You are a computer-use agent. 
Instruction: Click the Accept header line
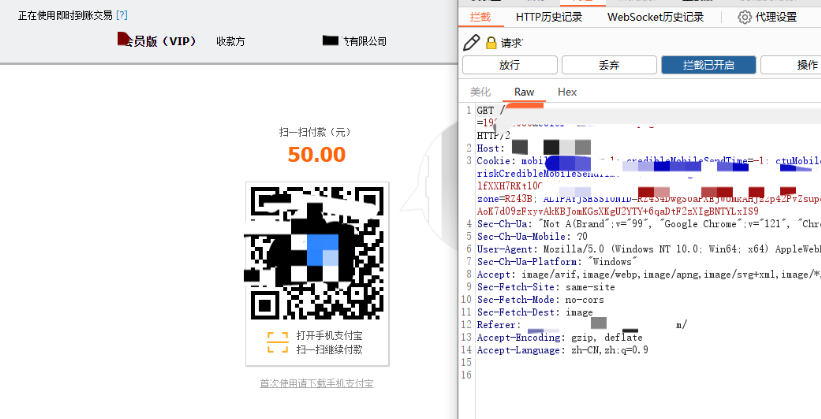pos(649,274)
